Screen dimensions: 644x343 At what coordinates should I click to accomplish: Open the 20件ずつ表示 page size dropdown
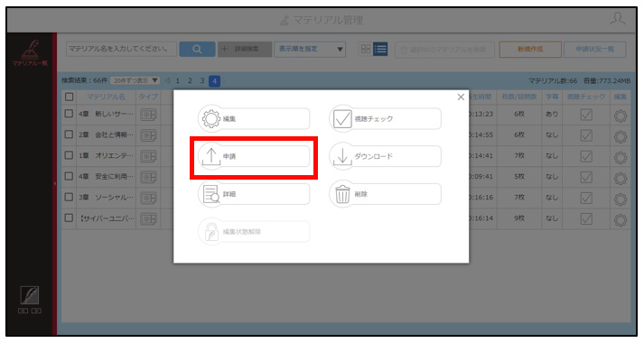pos(135,80)
